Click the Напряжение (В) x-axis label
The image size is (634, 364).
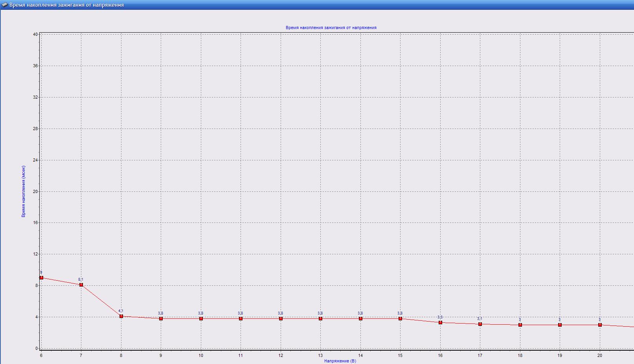[340, 361]
